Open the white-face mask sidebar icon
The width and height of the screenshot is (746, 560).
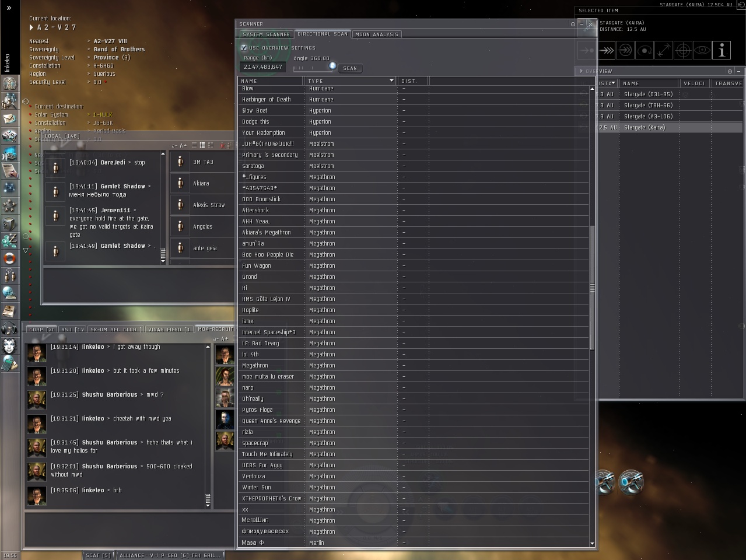(9, 345)
